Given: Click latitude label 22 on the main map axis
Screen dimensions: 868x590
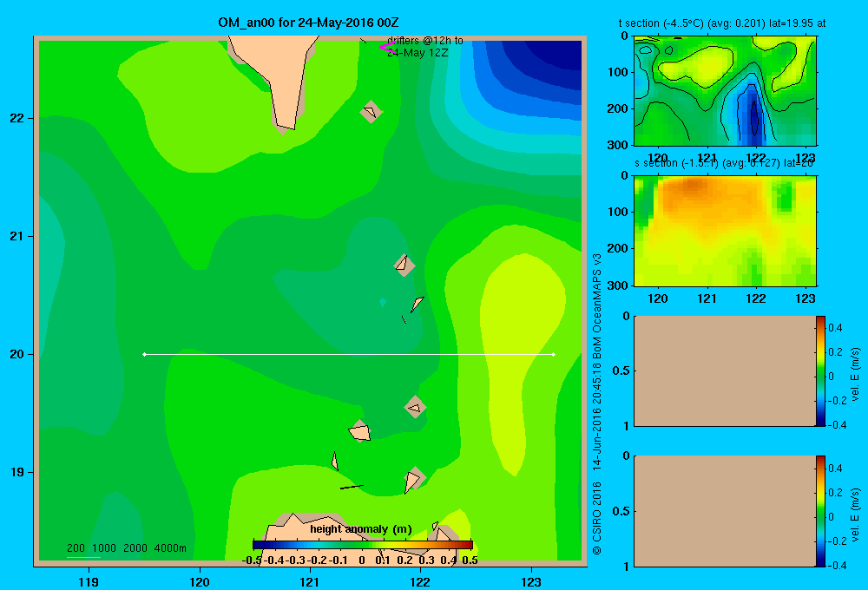Looking at the screenshot, I should point(16,119).
